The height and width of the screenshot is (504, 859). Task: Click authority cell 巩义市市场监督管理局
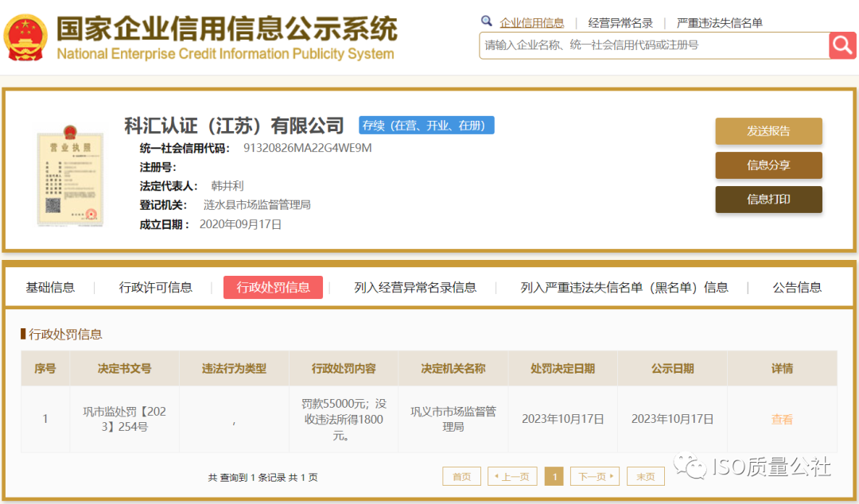453,419
